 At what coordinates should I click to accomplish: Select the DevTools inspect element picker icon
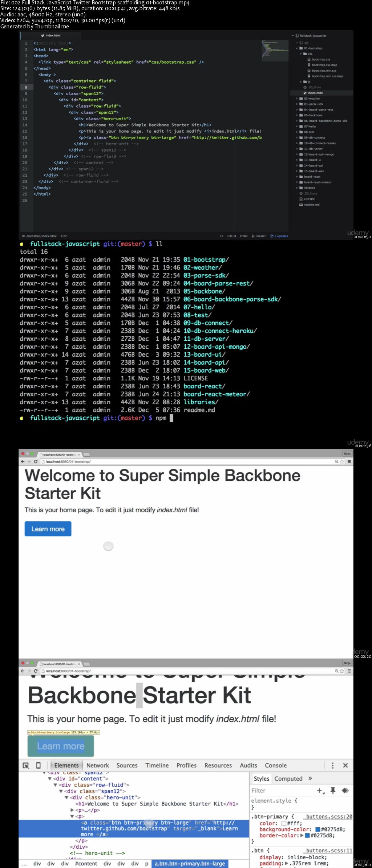coord(26,765)
